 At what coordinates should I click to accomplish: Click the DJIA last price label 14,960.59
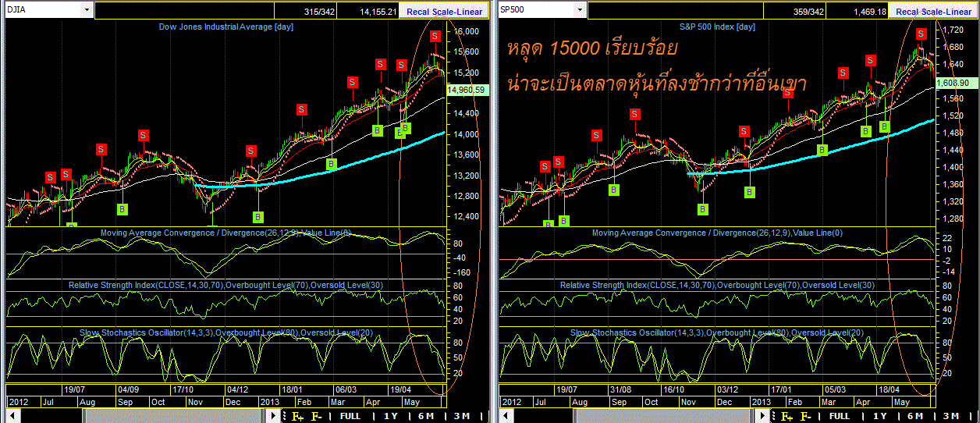[467, 90]
